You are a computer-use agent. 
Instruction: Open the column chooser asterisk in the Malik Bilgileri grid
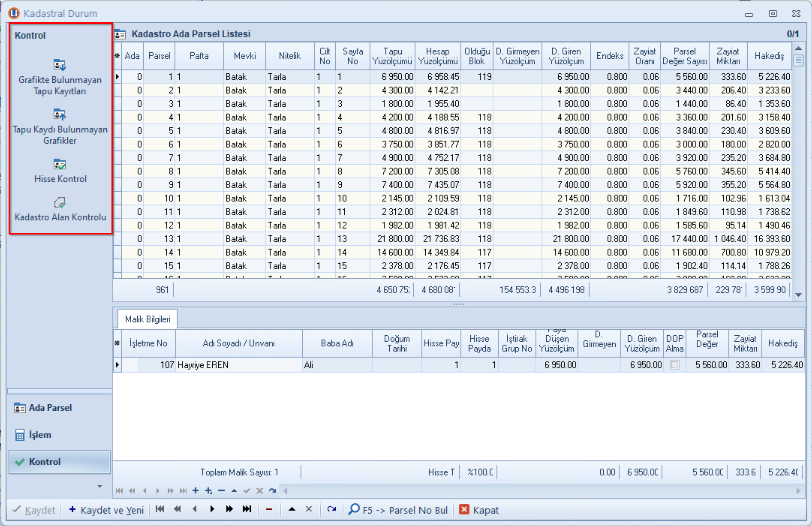click(117, 343)
